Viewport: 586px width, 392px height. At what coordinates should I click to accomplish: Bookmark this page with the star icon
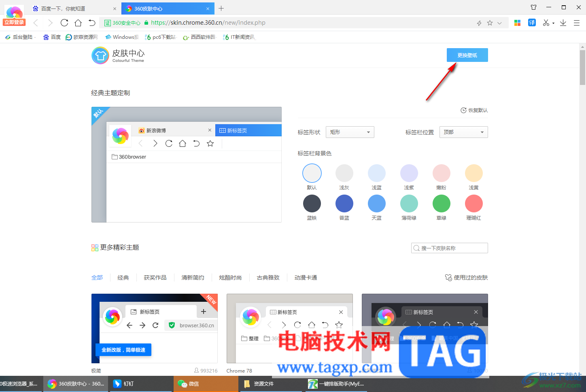pyautogui.click(x=490, y=23)
